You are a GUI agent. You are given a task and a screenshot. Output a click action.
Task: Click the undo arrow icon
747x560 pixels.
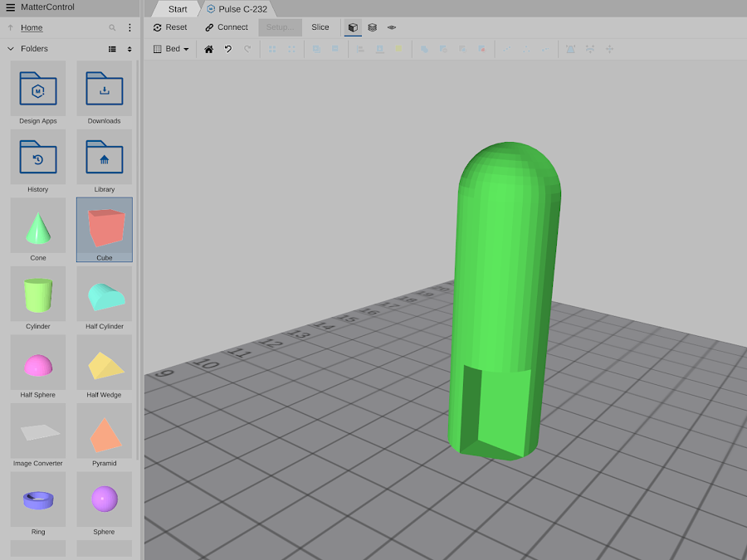pyautogui.click(x=228, y=49)
